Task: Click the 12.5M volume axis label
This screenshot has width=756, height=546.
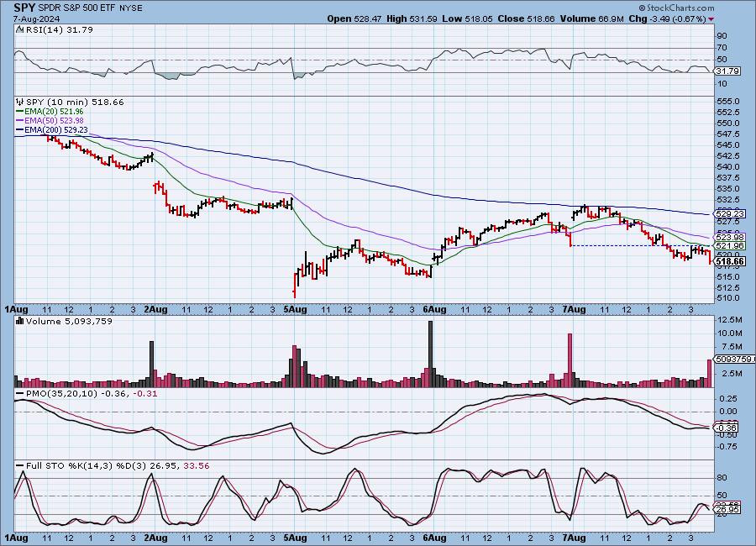Action: point(730,320)
